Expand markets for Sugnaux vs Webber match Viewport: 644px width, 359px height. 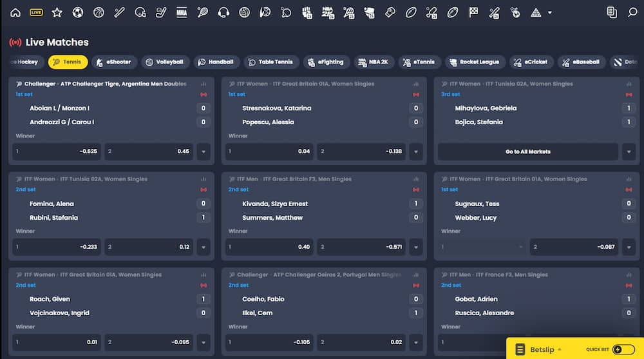629,247
